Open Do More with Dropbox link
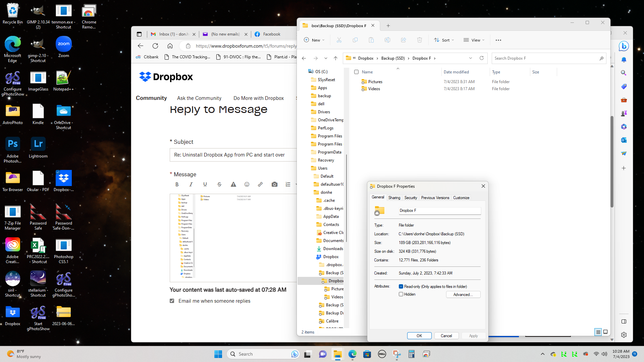Image resolution: width=644 pixels, height=362 pixels. click(259, 98)
